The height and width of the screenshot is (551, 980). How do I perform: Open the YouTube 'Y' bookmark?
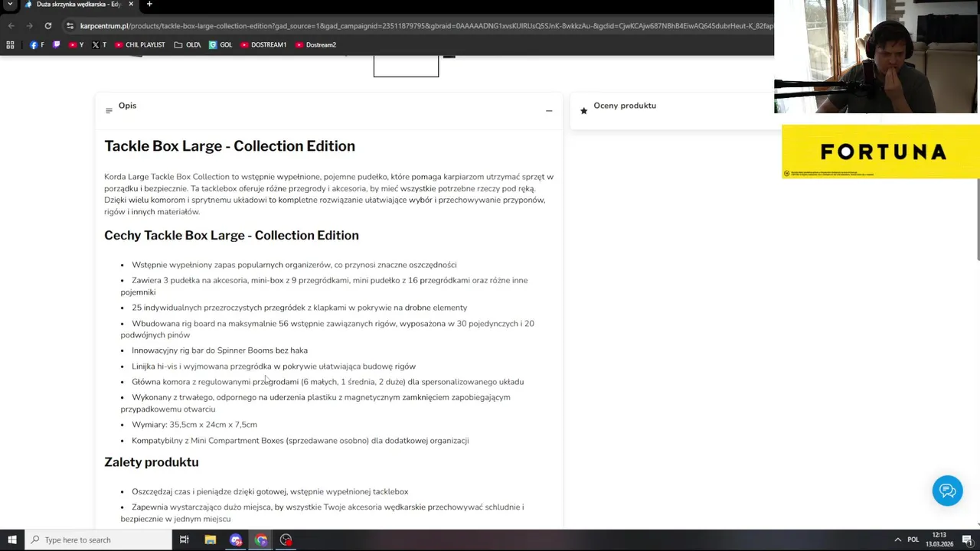click(76, 45)
